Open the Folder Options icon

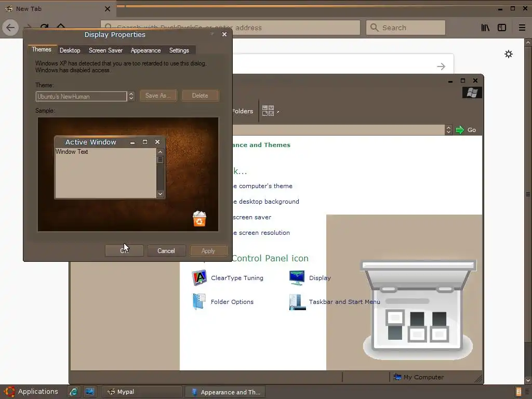[199, 302]
